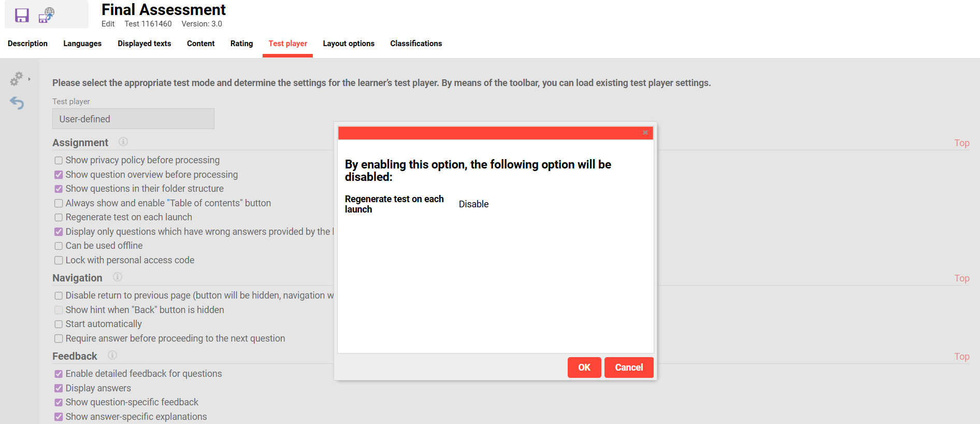
Task: Enable Show privacy policy before processing
Action: coord(59,161)
